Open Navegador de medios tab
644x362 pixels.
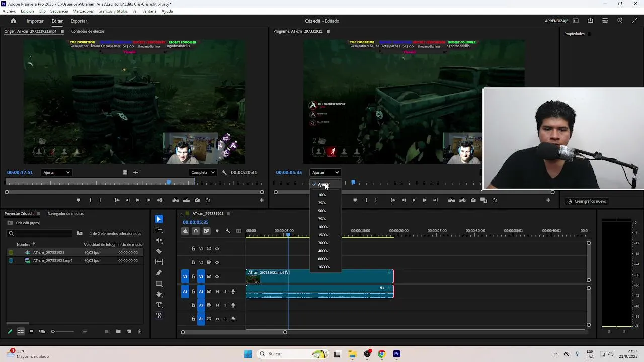pyautogui.click(x=65, y=214)
